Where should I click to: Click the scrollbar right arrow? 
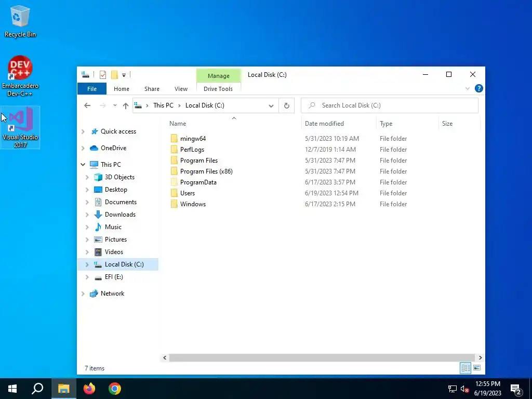tap(480, 357)
